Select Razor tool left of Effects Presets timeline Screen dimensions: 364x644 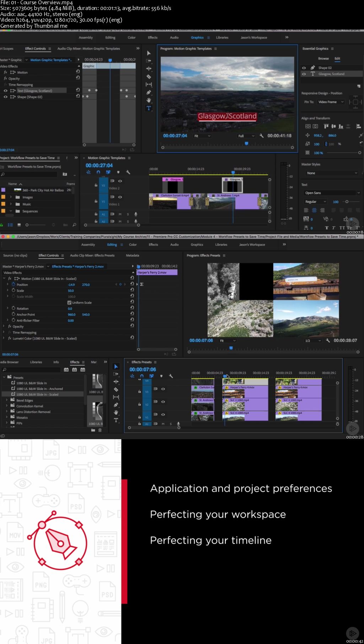pos(116,389)
